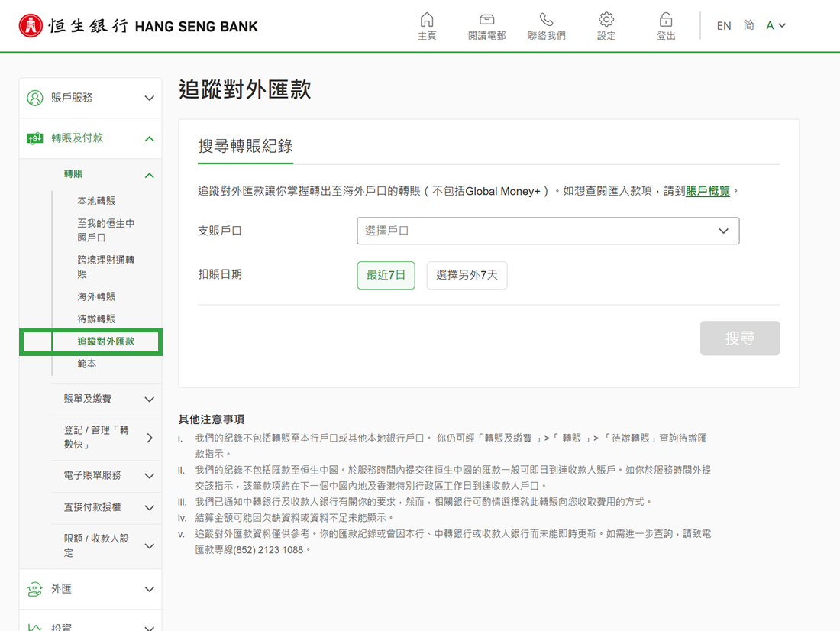The height and width of the screenshot is (631, 840).
Task: Select the 選擇另外7天 date option
Action: pos(467,275)
